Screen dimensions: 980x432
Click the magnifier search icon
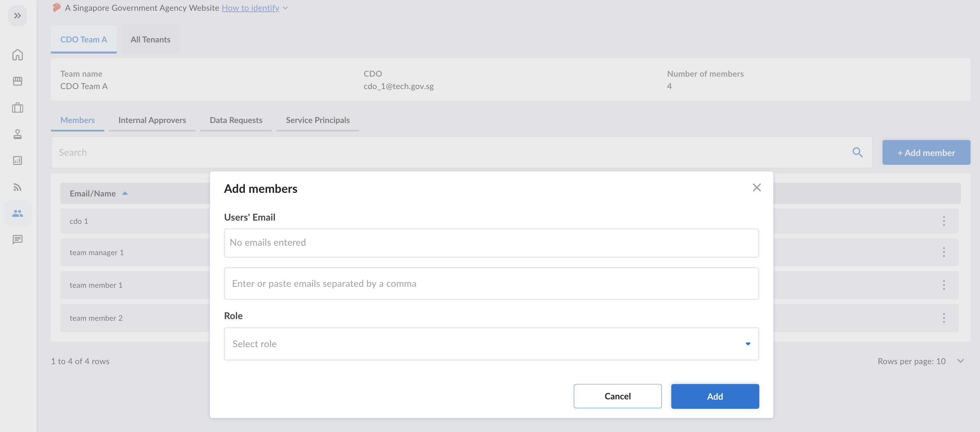[857, 152]
